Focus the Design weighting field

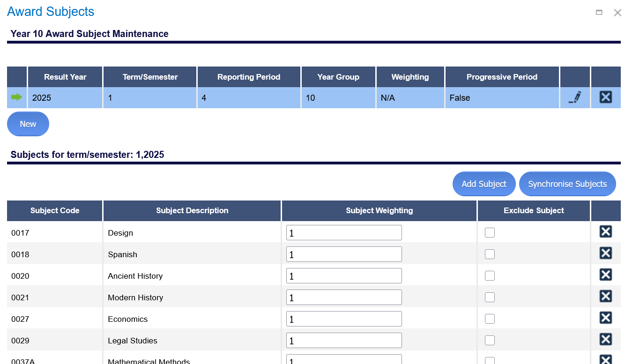[344, 233]
